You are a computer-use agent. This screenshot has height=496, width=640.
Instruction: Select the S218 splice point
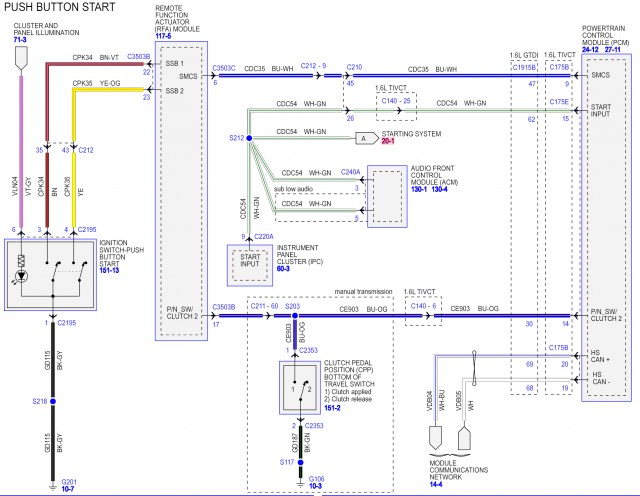[53, 401]
